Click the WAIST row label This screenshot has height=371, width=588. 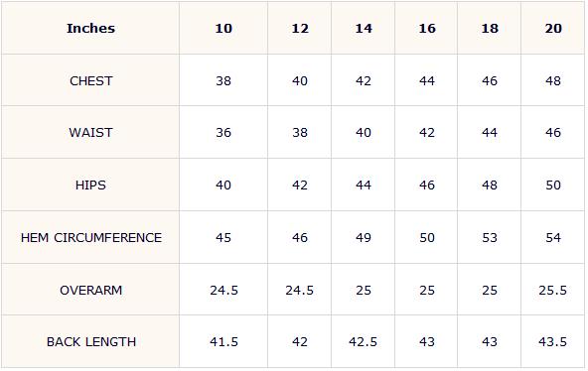click(90, 133)
